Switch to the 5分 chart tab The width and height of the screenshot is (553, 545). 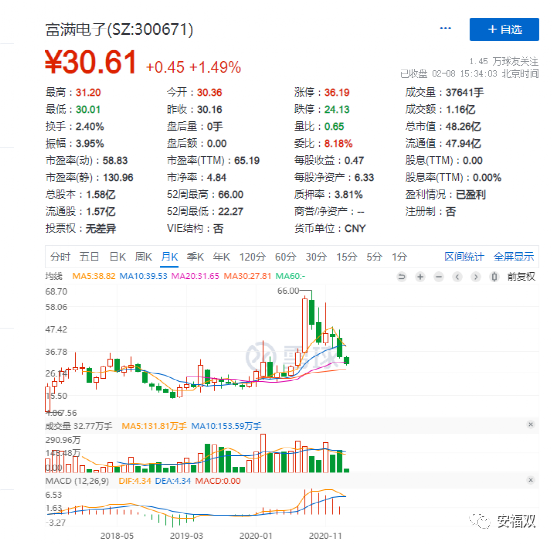click(374, 257)
